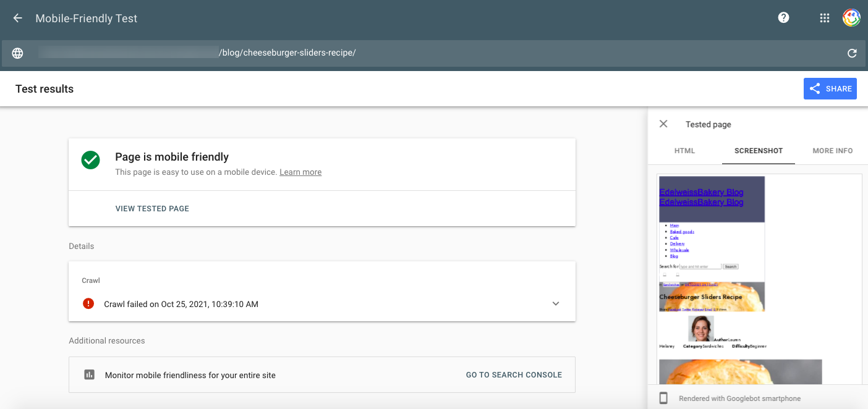Follow the Learn more link
The height and width of the screenshot is (409, 868).
pos(300,172)
